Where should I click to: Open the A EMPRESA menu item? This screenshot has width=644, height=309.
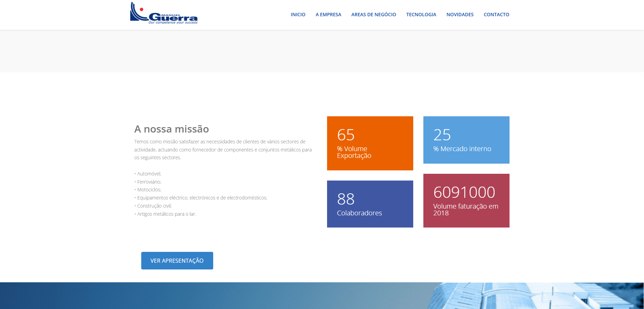(x=328, y=15)
